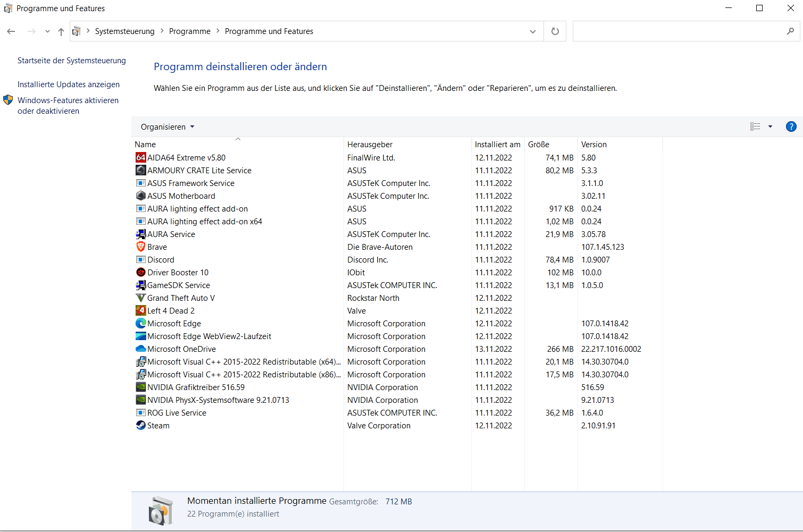Click the Die Brave-Autoren publisher cell
The width and height of the screenshot is (803, 532).
[x=380, y=247]
